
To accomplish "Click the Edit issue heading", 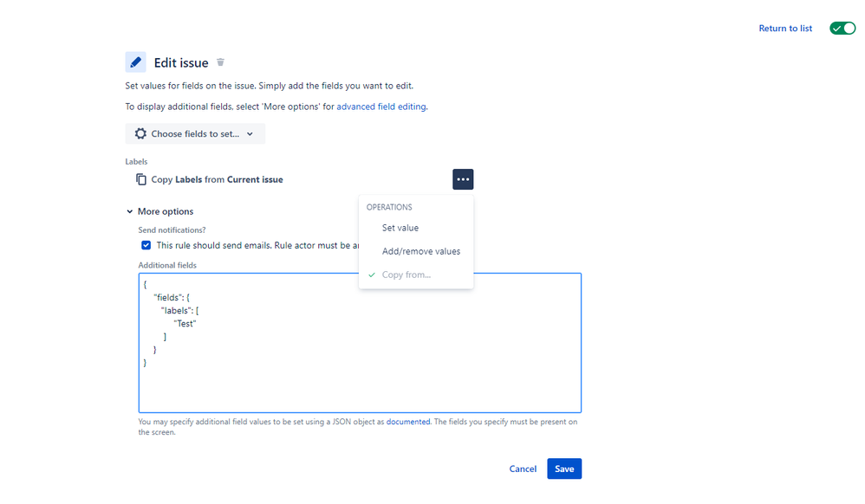I will tap(181, 63).
